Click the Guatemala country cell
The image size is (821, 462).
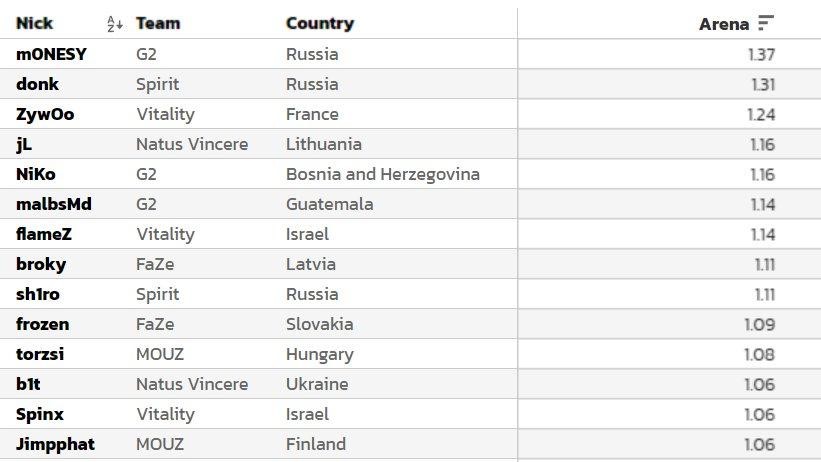(329, 204)
